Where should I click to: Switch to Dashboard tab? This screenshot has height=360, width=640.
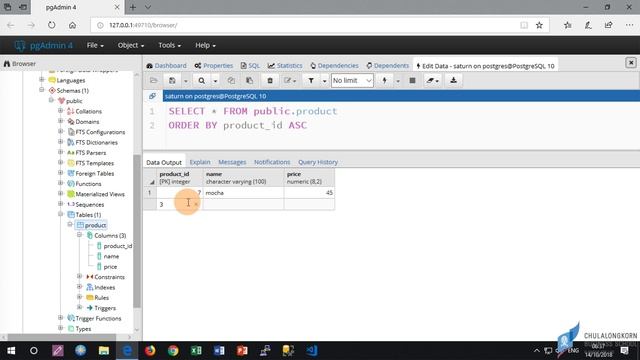[x=166, y=65]
